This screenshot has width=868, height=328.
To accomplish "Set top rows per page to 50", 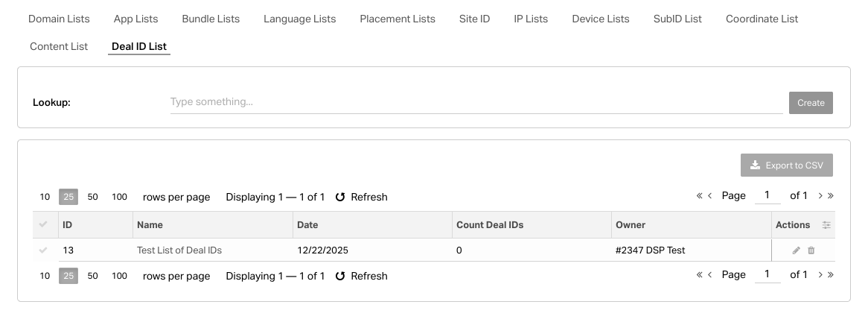I will [92, 198].
